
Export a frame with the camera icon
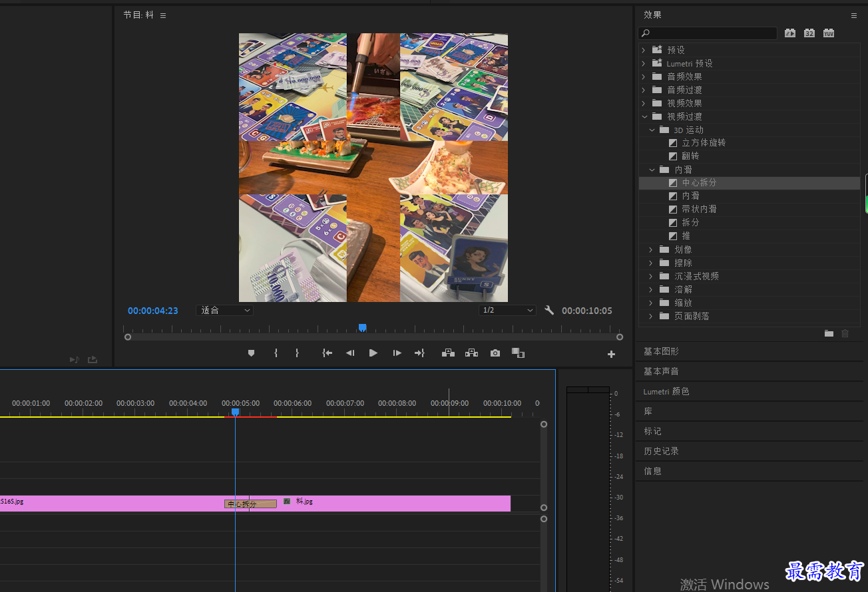coord(495,353)
